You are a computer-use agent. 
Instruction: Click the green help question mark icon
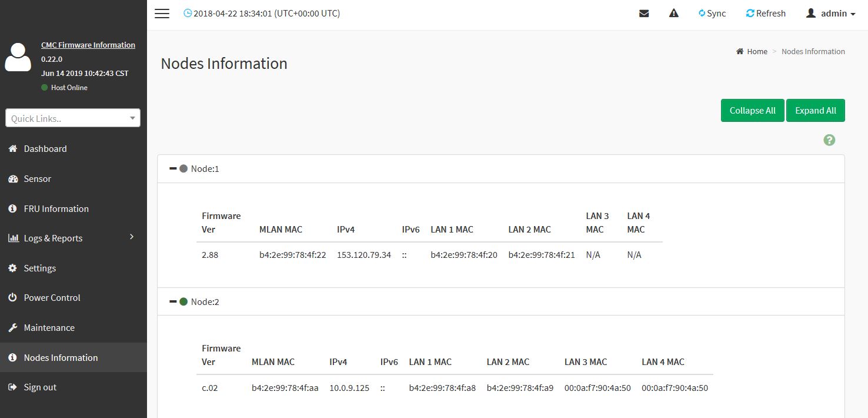click(829, 140)
